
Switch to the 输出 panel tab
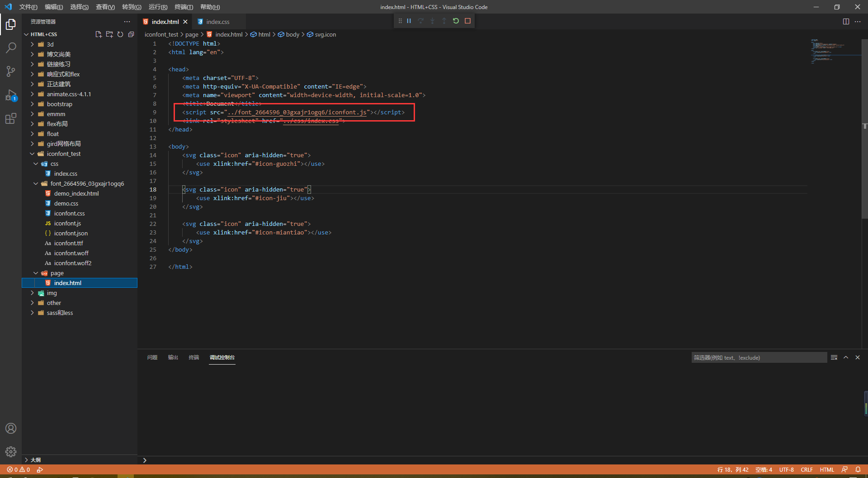point(173,357)
